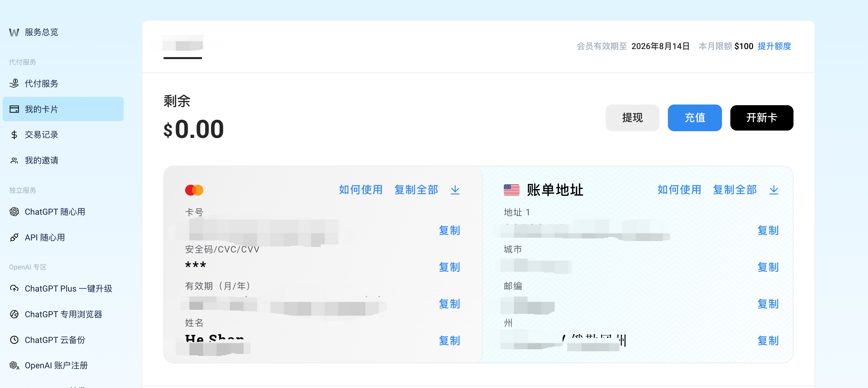
Task: Click the 交易记录 dollar icon
Action: point(14,135)
